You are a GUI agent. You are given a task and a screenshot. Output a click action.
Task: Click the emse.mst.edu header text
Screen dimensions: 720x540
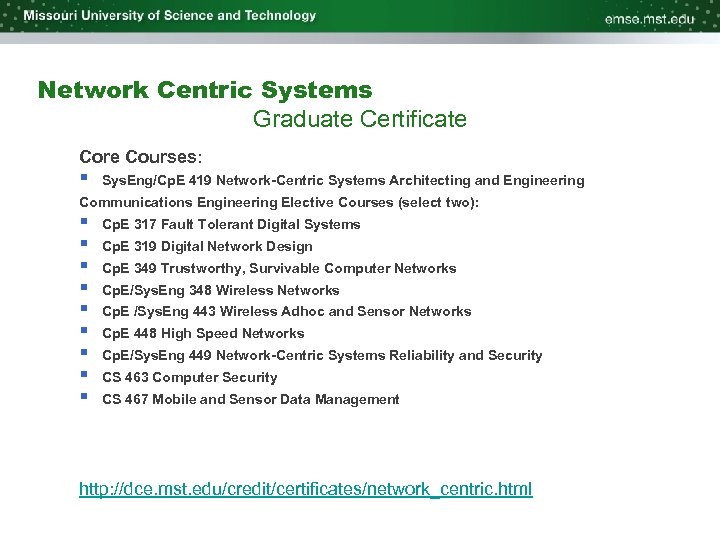point(649,19)
